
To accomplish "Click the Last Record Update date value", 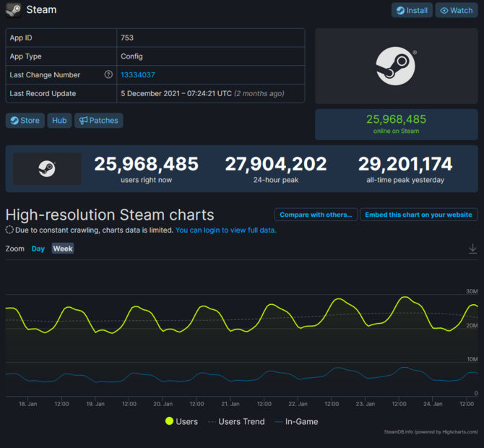I will coord(202,93).
